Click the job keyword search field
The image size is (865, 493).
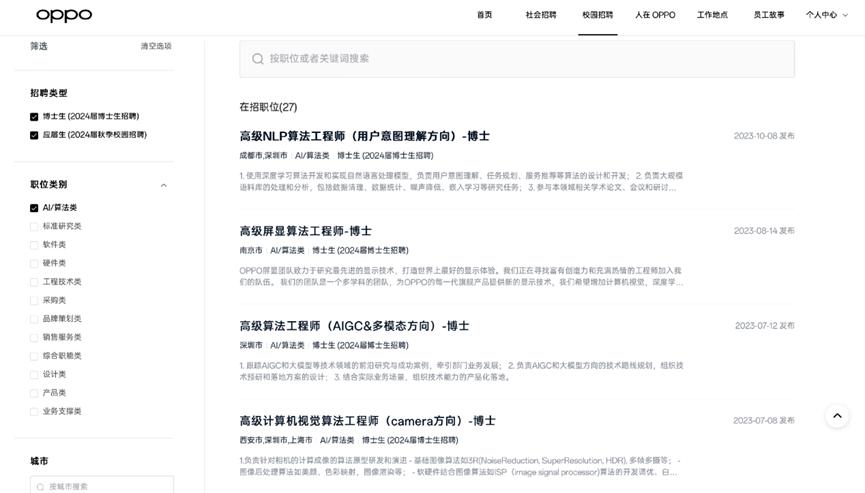point(517,58)
